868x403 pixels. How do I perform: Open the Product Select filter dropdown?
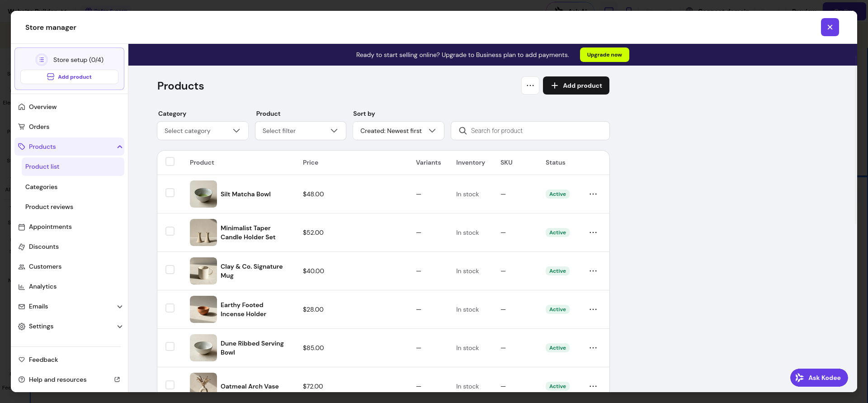(x=301, y=131)
